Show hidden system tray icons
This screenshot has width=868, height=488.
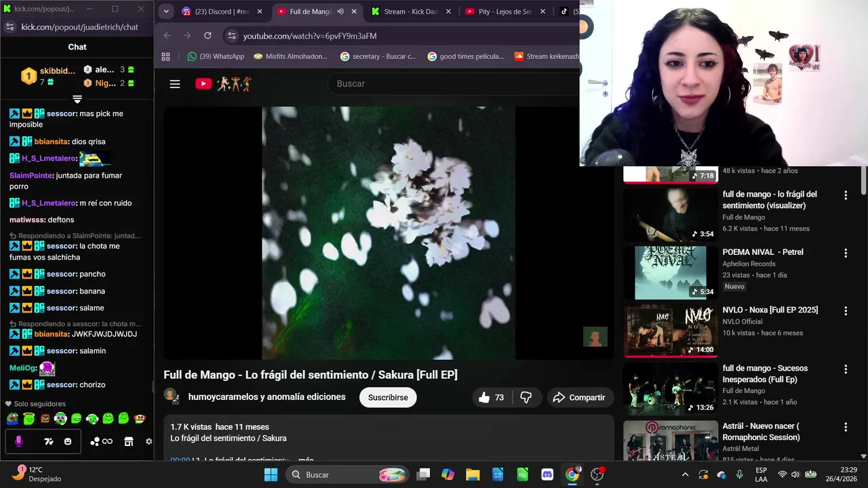click(685, 474)
